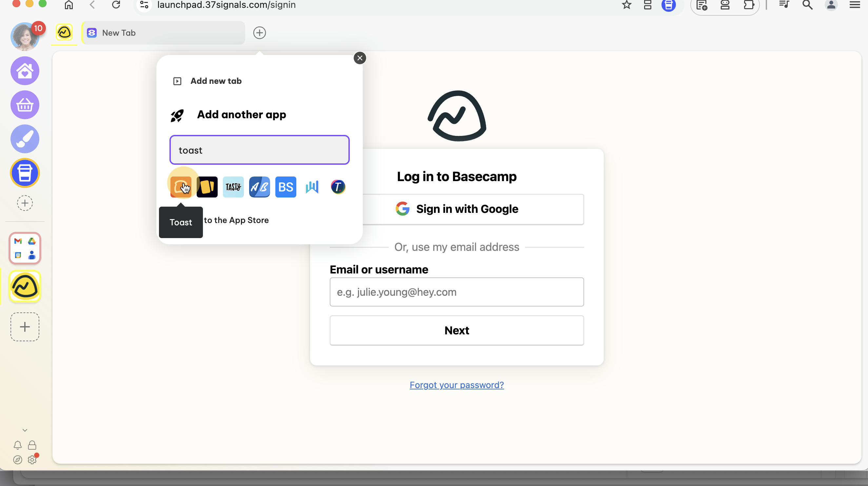This screenshot has height=486, width=868.
Task: Click the lock icon in sidebar bottom
Action: click(x=32, y=445)
